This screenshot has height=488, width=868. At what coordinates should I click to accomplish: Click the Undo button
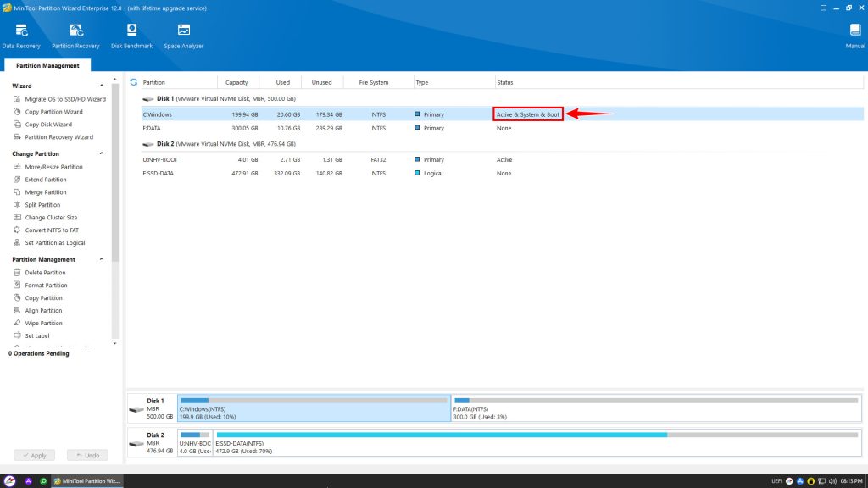87,455
